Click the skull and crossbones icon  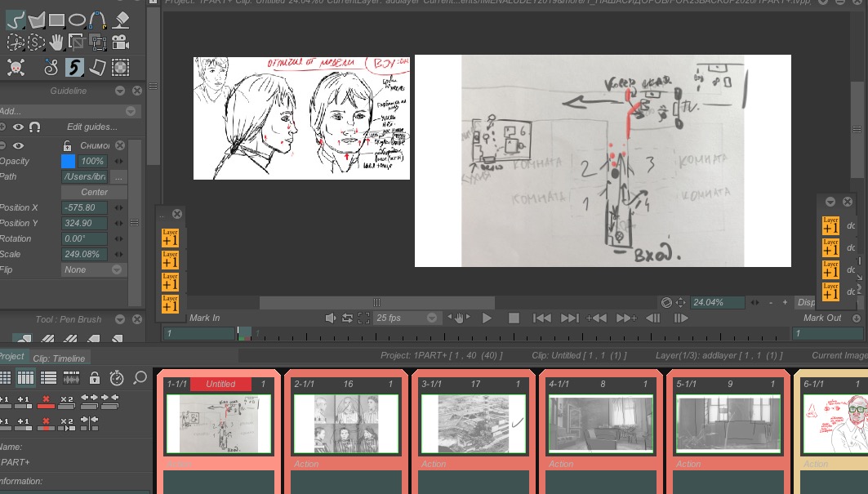(x=16, y=68)
